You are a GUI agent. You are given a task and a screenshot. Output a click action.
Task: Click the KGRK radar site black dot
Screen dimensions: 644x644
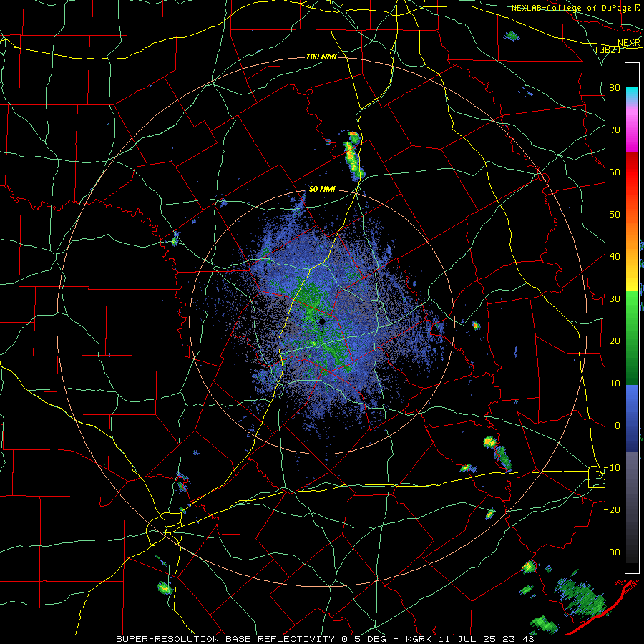tap(322, 321)
